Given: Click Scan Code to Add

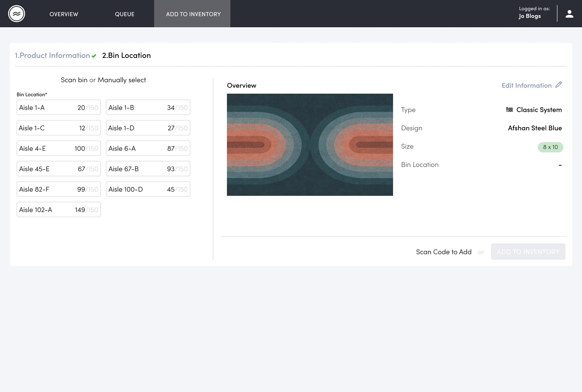Looking at the screenshot, I should [443, 252].
